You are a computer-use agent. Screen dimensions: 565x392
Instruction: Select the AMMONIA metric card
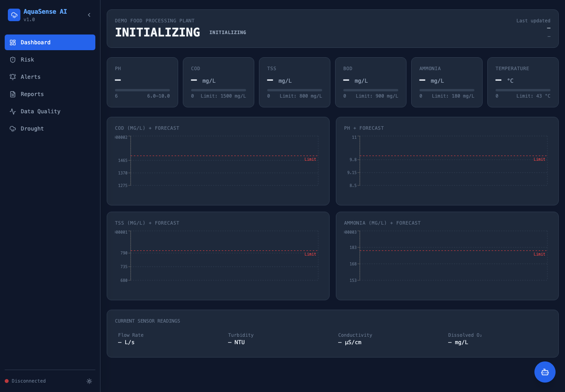(x=447, y=82)
